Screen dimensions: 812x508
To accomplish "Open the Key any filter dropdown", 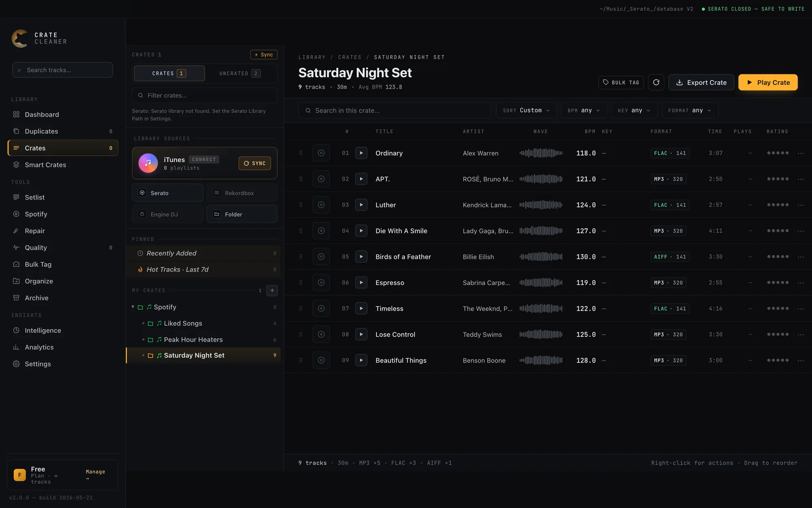I will (x=634, y=111).
